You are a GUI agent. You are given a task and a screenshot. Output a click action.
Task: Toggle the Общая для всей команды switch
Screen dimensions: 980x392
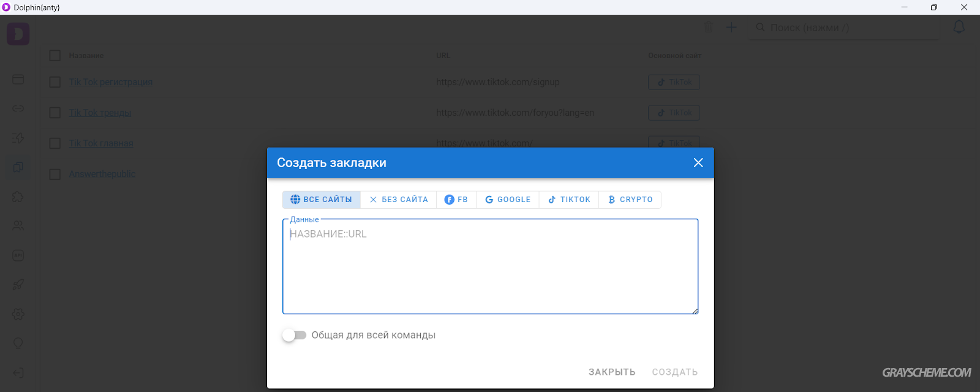pyautogui.click(x=295, y=335)
